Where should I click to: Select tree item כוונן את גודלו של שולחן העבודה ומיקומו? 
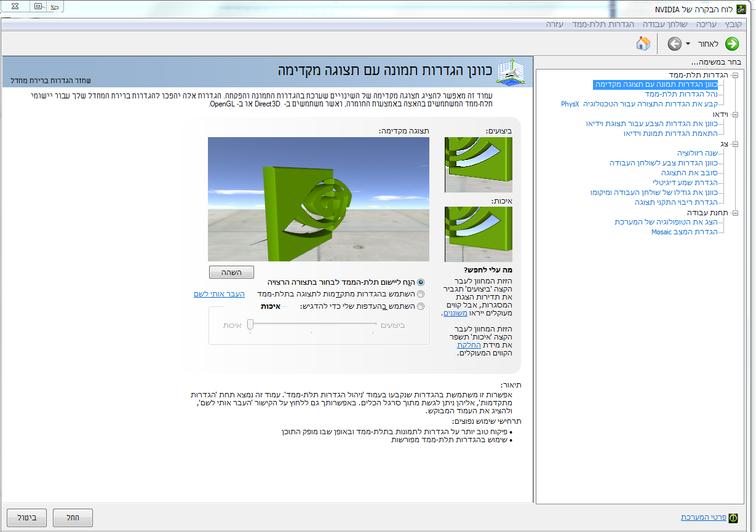tap(654, 193)
